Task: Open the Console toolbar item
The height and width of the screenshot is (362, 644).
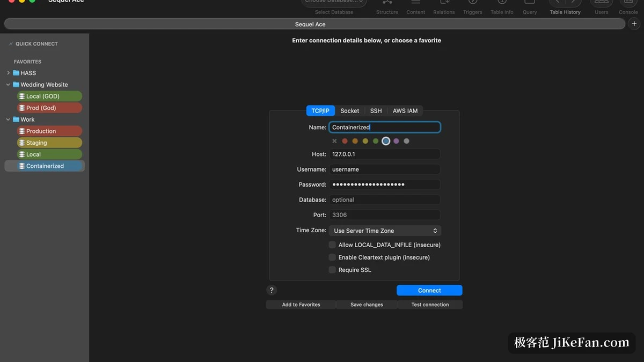Action: coord(628,8)
